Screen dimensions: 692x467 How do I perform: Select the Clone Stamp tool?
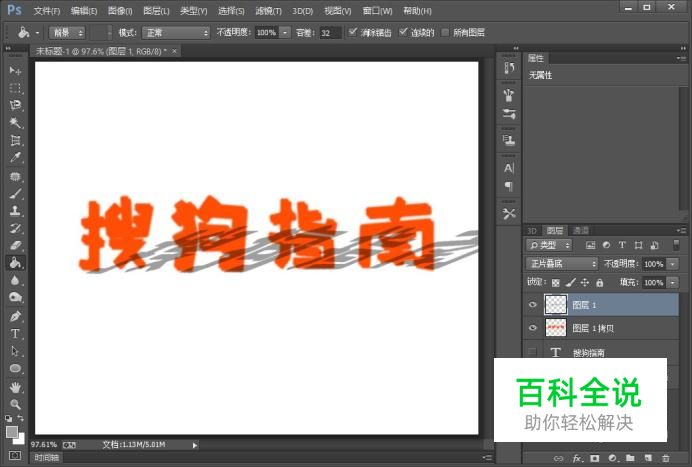[15, 211]
